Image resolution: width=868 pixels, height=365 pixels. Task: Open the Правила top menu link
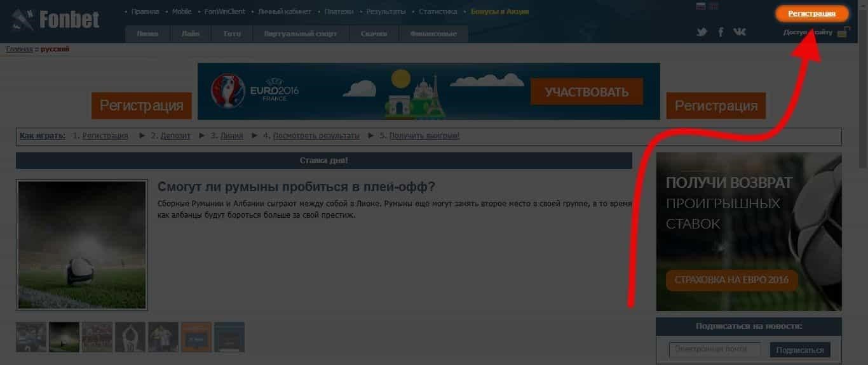coord(145,11)
